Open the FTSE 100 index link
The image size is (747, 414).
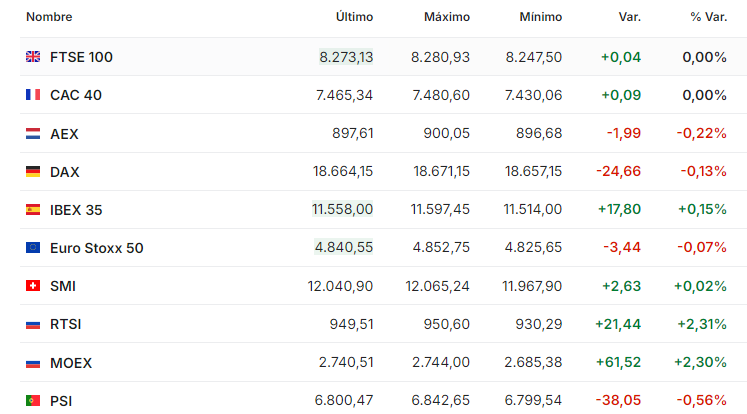tap(81, 57)
